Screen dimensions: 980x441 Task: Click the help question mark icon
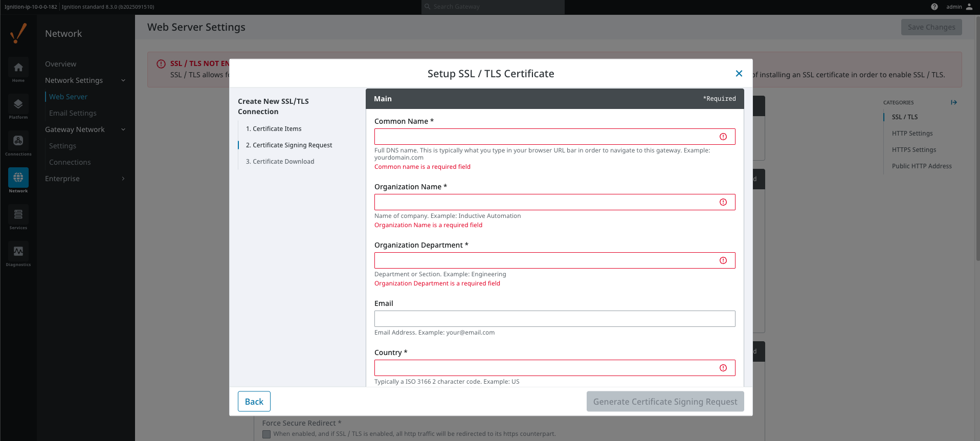click(x=934, y=7)
